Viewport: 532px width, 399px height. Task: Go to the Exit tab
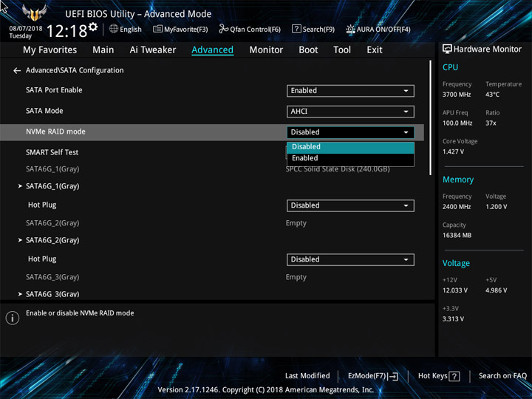pyautogui.click(x=375, y=50)
